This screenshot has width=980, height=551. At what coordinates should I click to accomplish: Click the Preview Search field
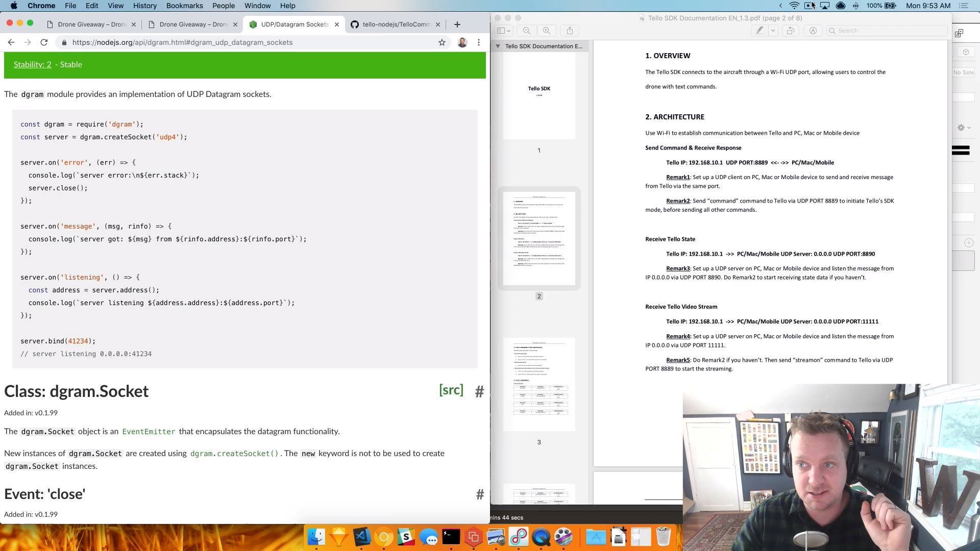[x=887, y=31]
